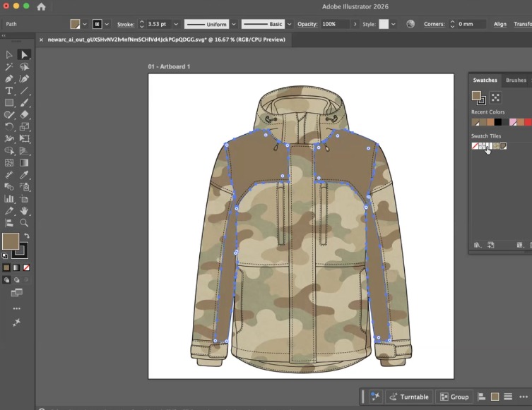Select the Shaper tool
The width and height of the screenshot is (532, 410).
9,114
